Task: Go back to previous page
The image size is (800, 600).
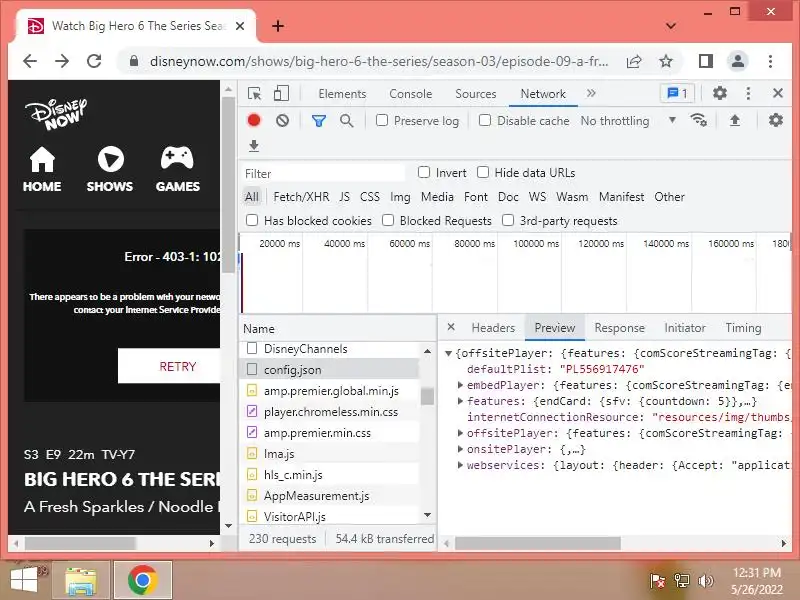Action: pos(30,61)
